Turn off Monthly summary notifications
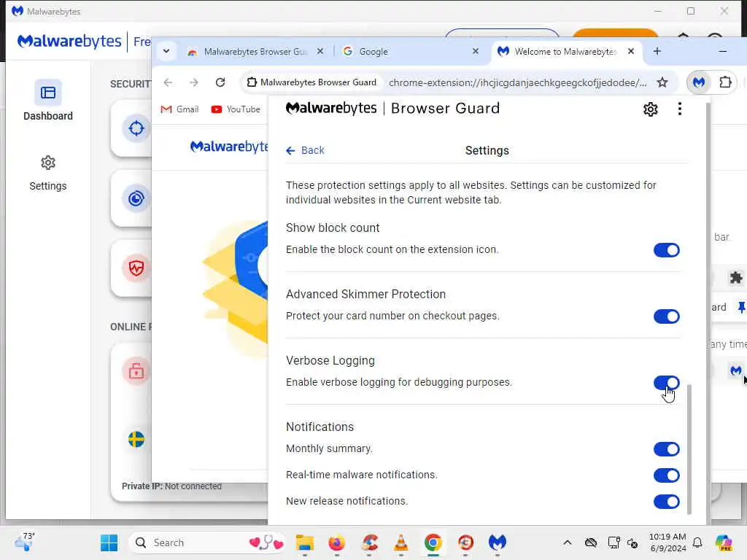 (x=667, y=448)
